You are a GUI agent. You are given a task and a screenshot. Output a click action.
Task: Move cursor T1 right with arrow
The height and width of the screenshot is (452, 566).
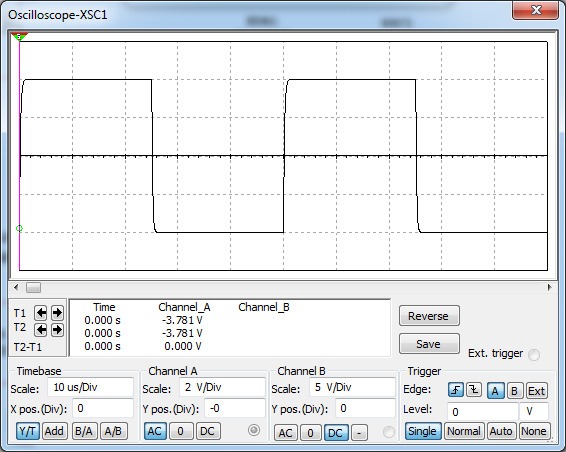point(57,313)
